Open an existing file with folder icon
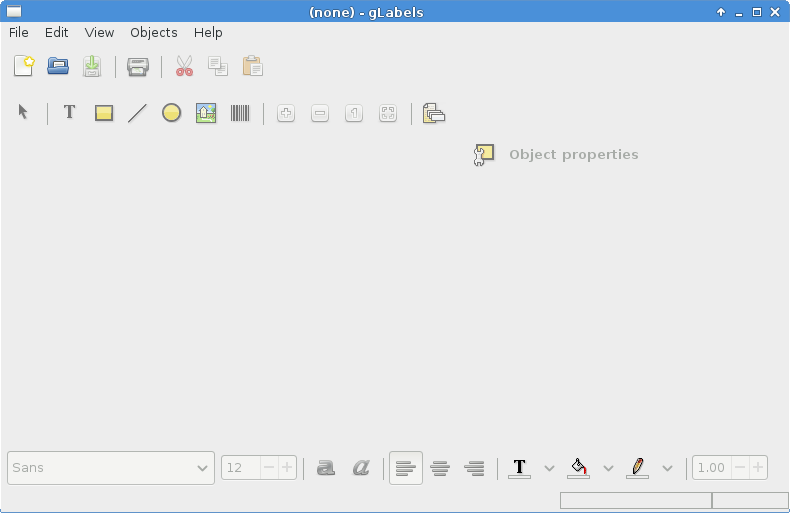This screenshot has height=513, width=790. (58, 66)
